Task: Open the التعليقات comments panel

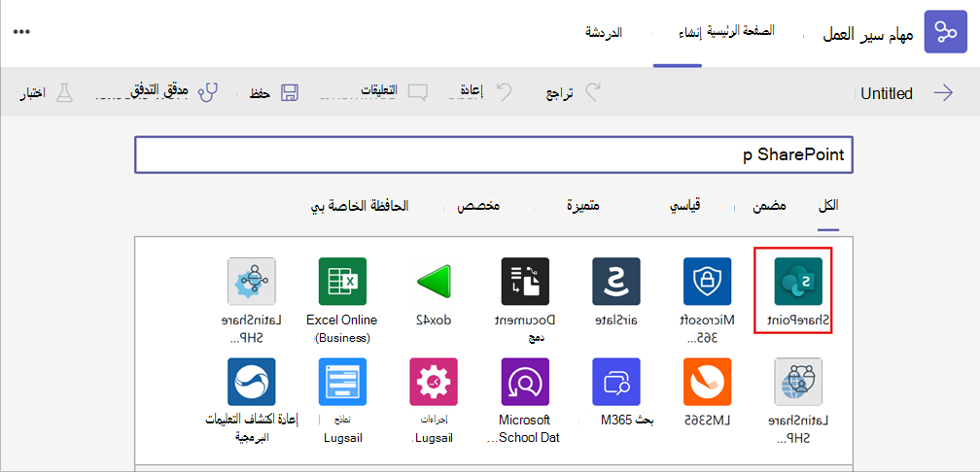Action: pos(395,90)
